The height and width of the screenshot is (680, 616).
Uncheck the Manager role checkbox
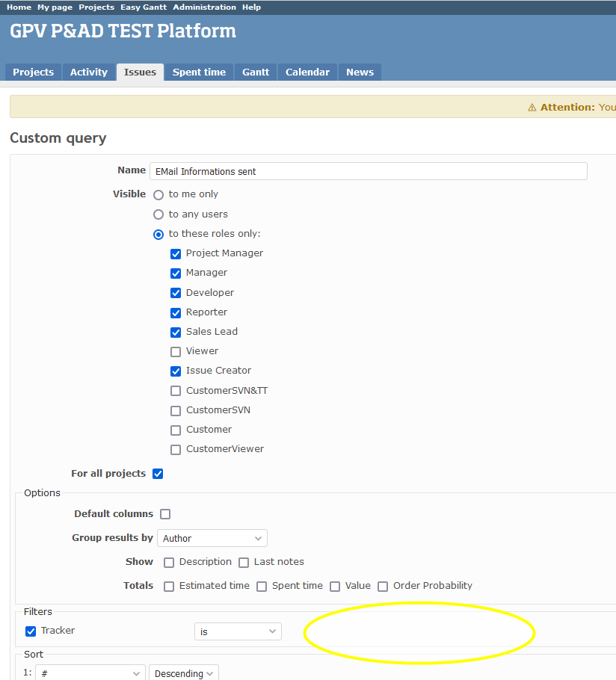pyautogui.click(x=176, y=273)
